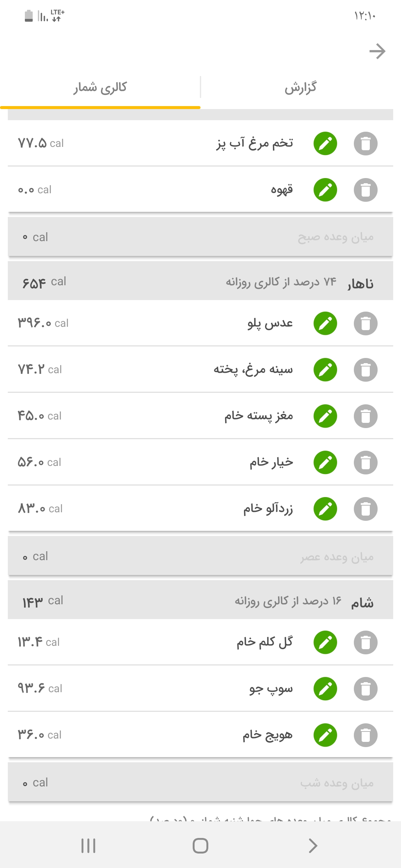Viewport: 401px width, 868px height.
Task: Edit the سوپ جو entry
Action: pos(325,689)
